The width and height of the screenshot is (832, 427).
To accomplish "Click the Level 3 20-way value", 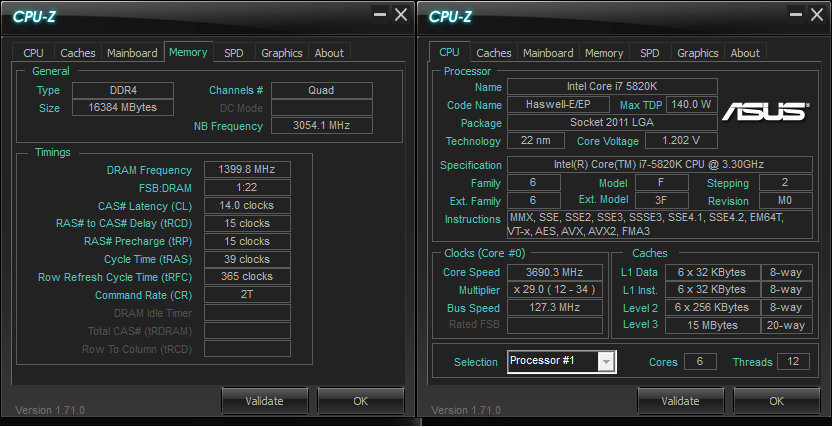I will tap(786, 325).
